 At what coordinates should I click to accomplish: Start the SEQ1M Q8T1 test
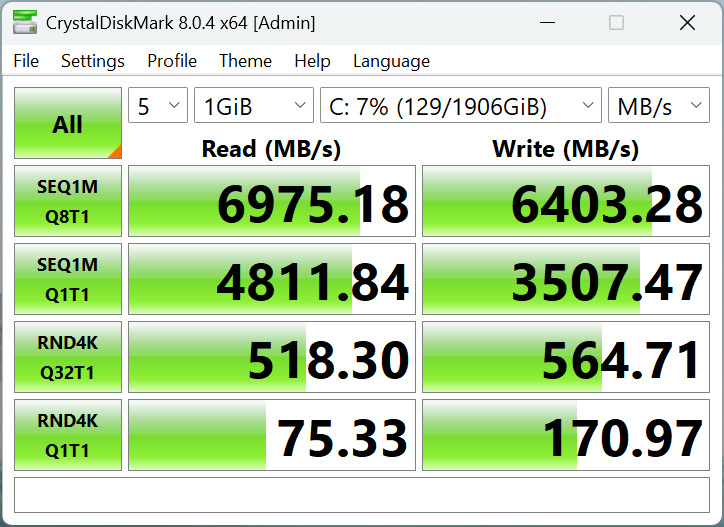(68, 201)
